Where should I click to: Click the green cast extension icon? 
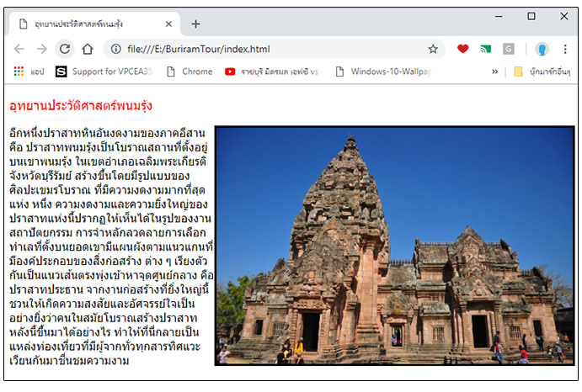[486, 49]
